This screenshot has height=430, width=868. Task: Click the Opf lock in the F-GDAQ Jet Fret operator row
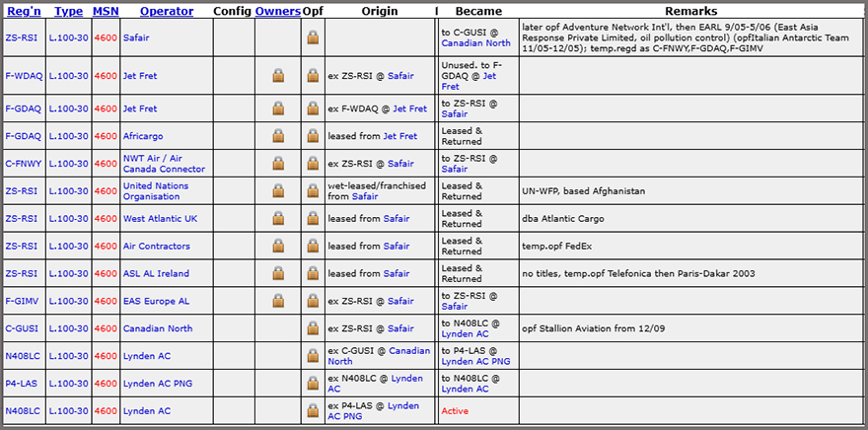(313, 108)
